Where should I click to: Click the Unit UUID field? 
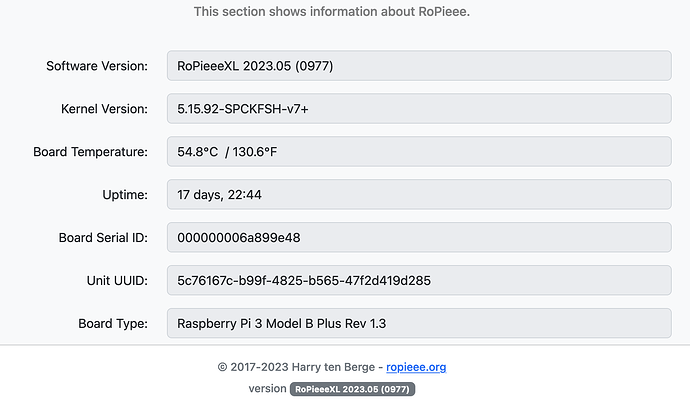pyautogui.click(x=418, y=281)
